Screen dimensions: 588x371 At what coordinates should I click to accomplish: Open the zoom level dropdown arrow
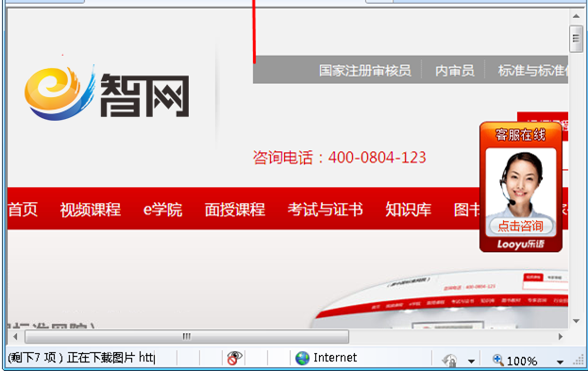560,362
